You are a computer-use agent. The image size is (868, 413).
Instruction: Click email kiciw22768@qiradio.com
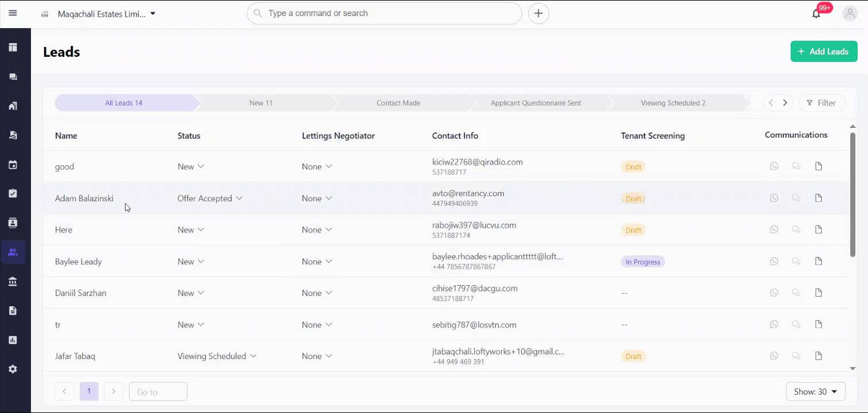pyautogui.click(x=478, y=162)
